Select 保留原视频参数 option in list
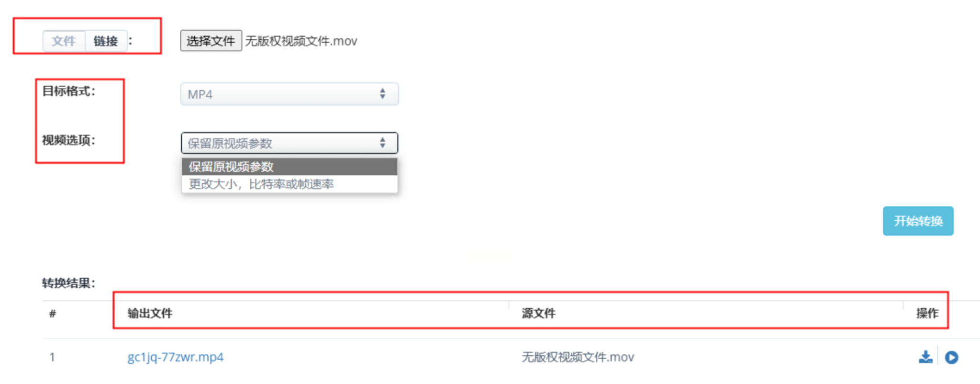The height and width of the screenshot is (384, 980). (290, 167)
